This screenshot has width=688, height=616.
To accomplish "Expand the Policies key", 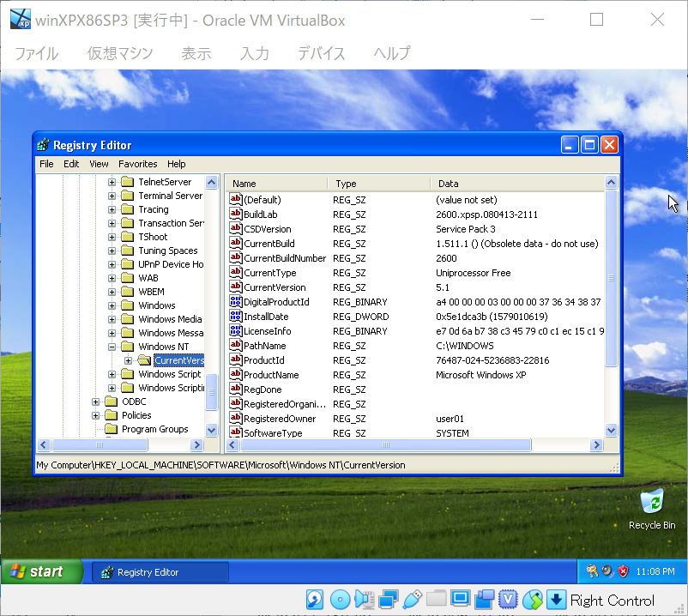I will click(x=96, y=415).
